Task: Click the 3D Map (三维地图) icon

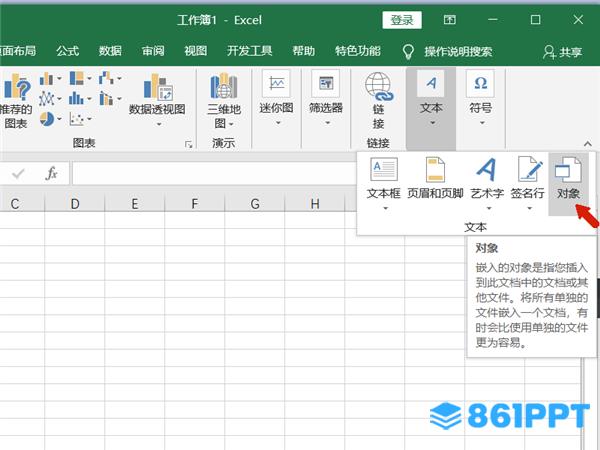Action: [x=224, y=86]
